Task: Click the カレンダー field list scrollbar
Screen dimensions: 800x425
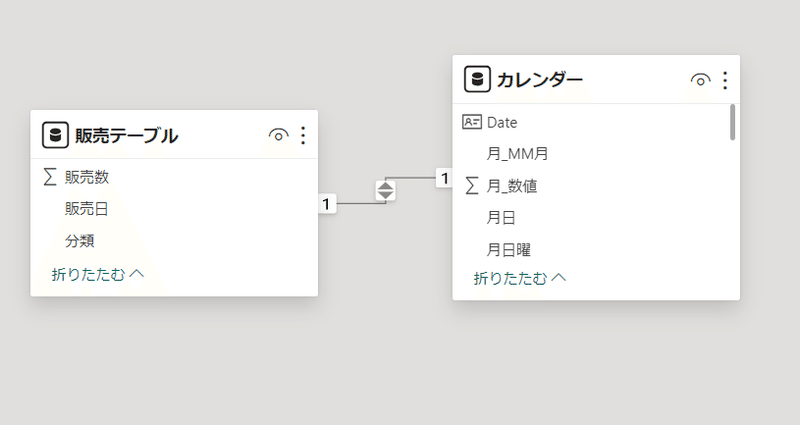Action: [x=733, y=122]
